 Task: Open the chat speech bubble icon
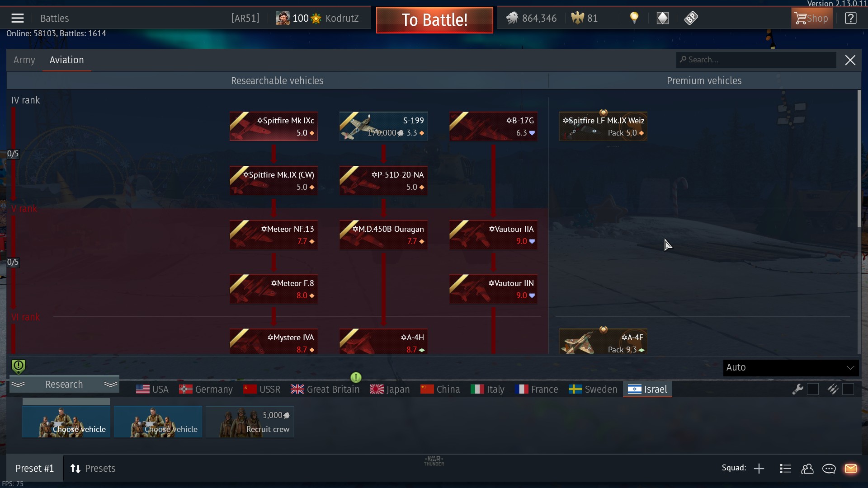pos(829,469)
